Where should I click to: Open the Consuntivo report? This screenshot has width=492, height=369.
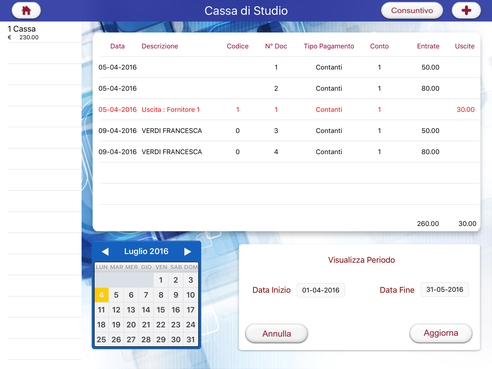pyautogui.click(x=412, y=10)
